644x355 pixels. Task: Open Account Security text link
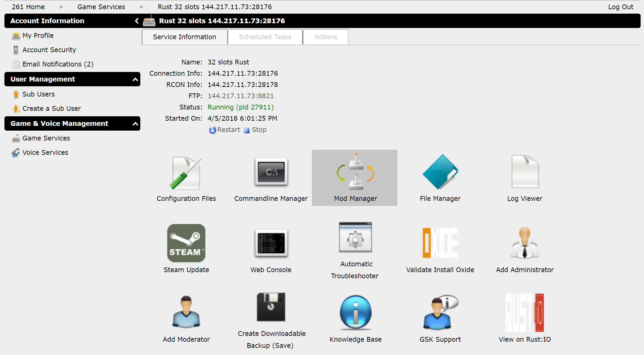pyautogui.click(x=49, y=50)
